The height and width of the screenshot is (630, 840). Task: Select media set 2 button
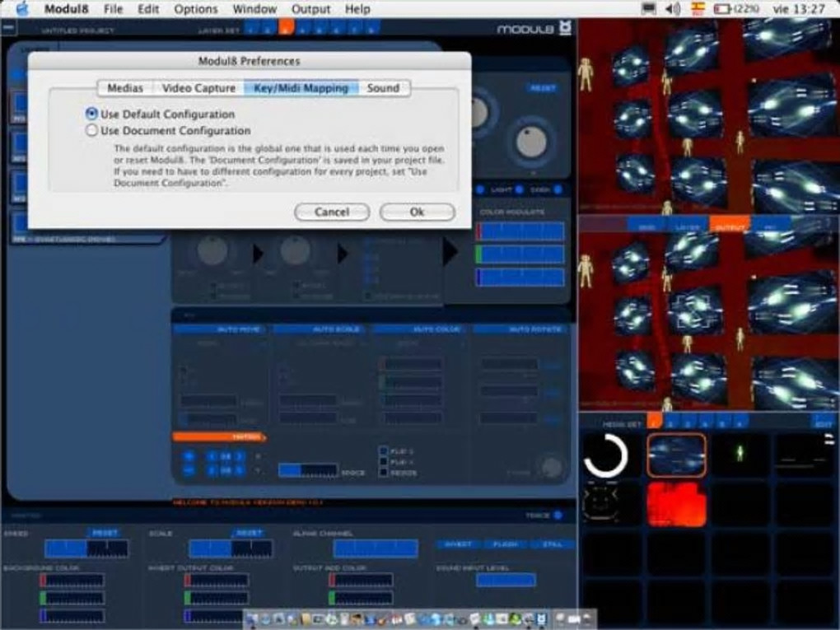[670, 422]
